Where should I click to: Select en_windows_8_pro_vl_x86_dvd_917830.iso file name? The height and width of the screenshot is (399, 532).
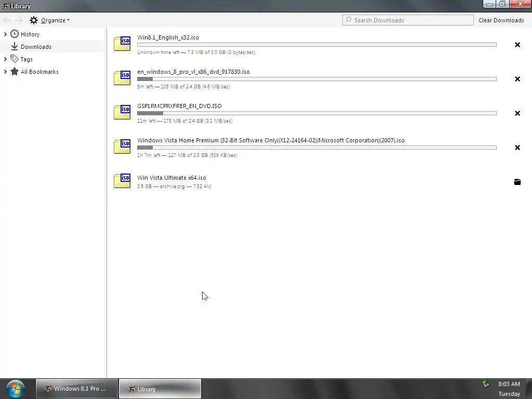(193, 72)
